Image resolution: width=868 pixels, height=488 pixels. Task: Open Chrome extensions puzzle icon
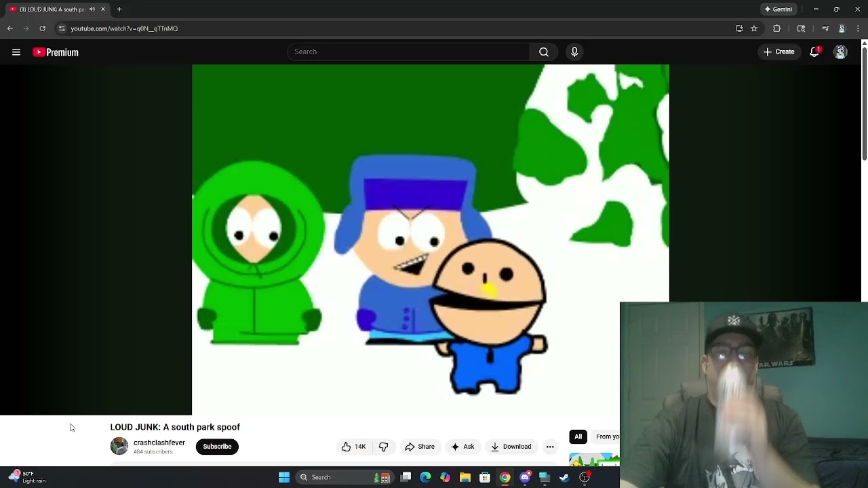point(777,28)
